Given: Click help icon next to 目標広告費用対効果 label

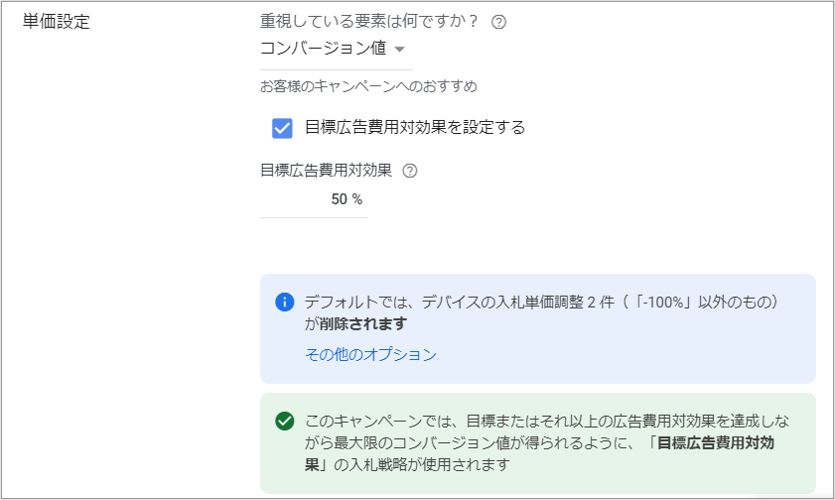Looking at the screenshot, I should (x=409, y=170).
